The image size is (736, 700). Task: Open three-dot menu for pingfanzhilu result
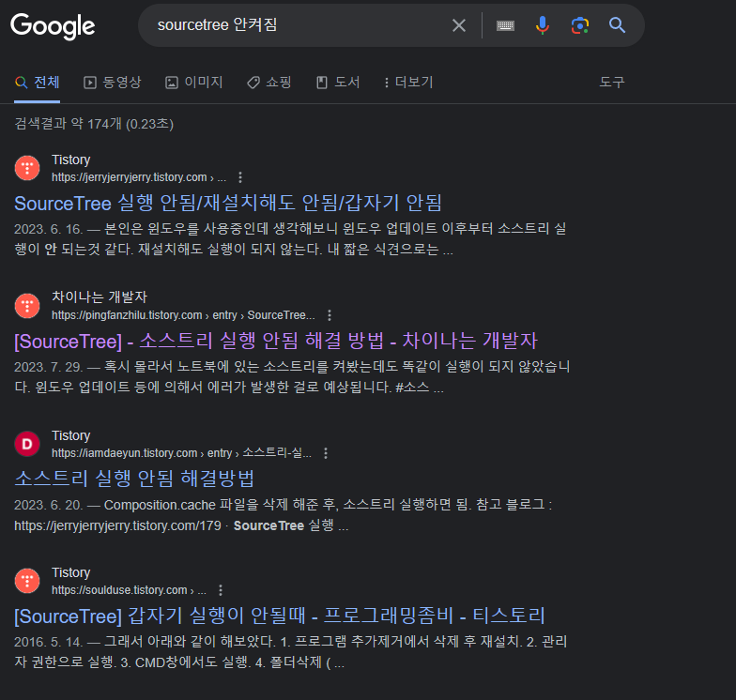click(x=330, y=315)
